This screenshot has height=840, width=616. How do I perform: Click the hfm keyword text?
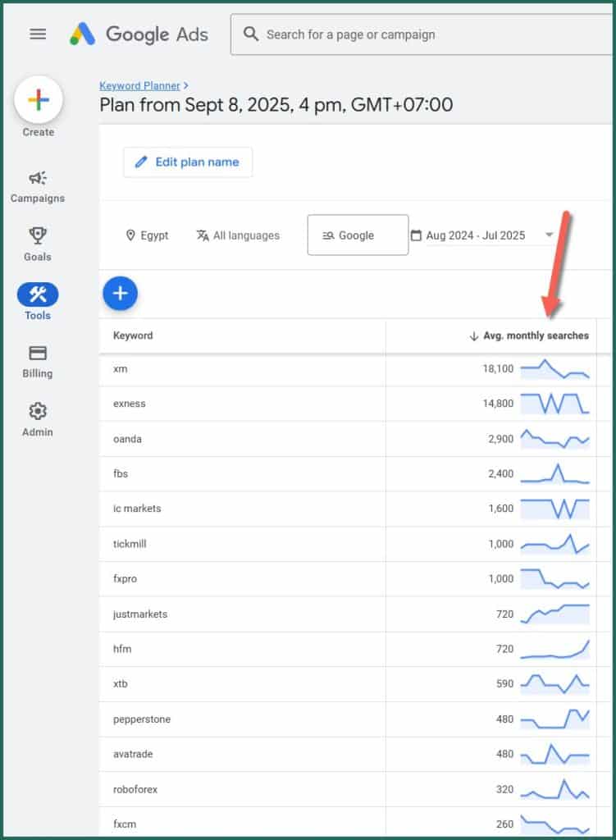coord(122,649)
